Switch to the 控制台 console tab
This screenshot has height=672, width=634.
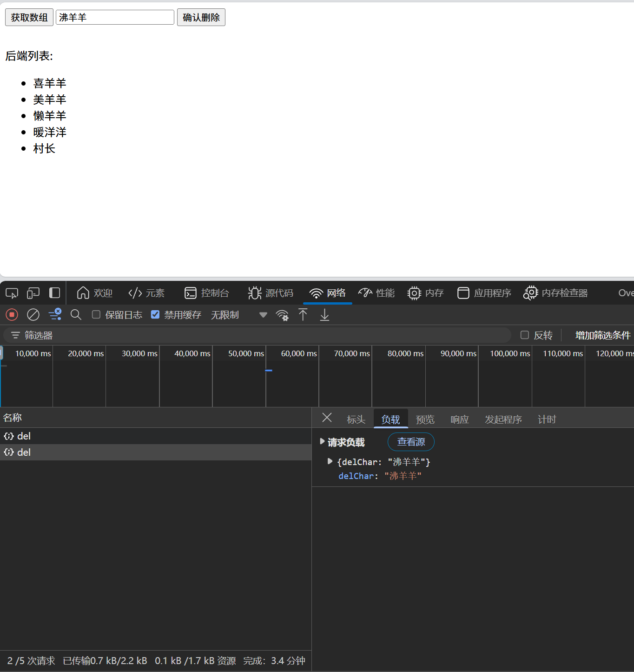point(207,293)
